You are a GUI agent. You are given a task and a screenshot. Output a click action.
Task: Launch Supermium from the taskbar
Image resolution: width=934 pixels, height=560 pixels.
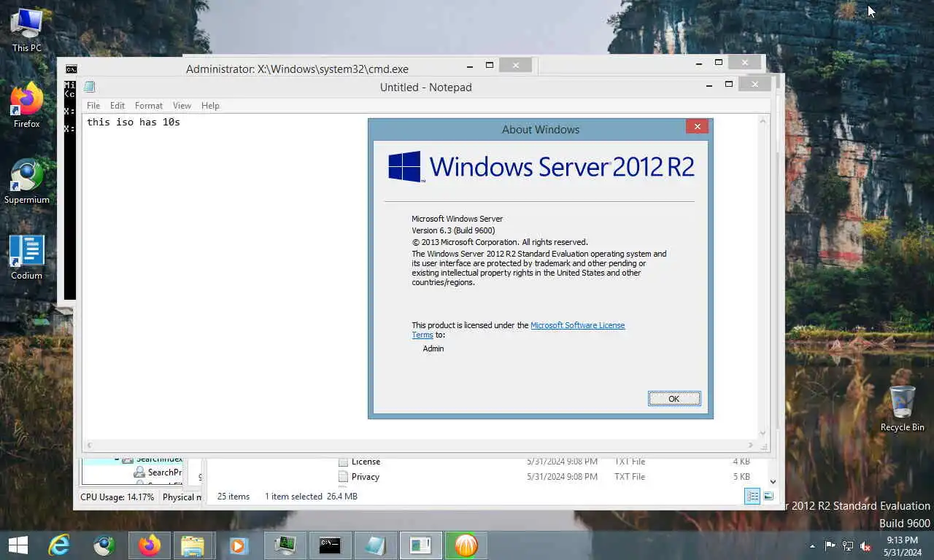(x=104, y=545)
